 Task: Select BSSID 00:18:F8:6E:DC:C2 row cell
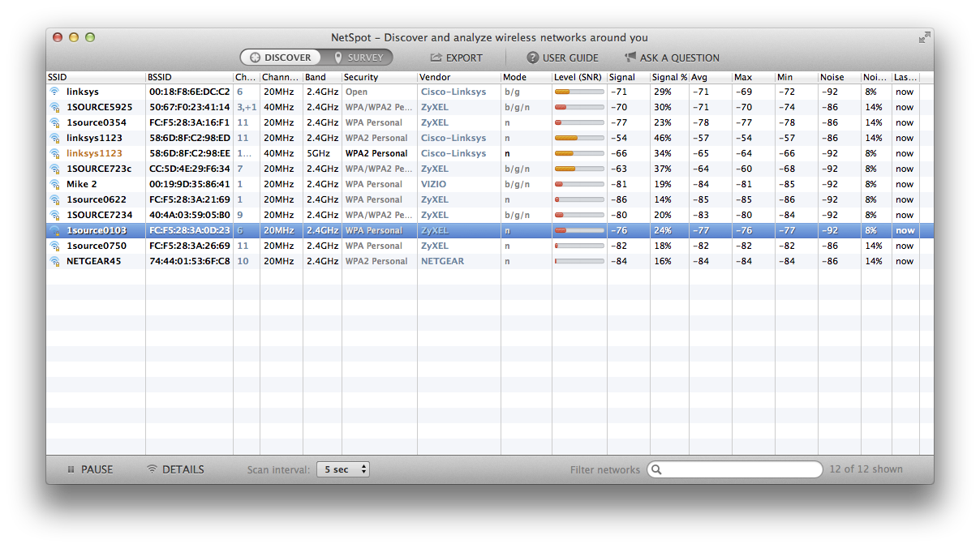189,92
